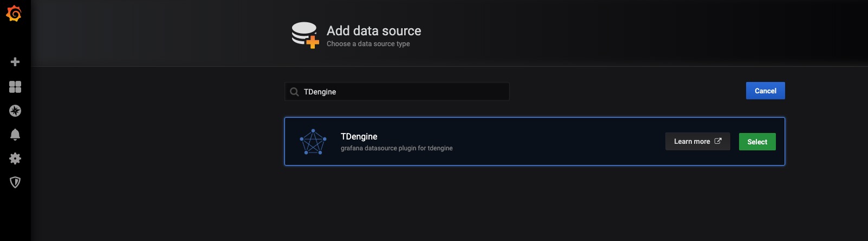
Task: Click the TDengine plugin title
Action: pyautogui.click(x=359, y=137)
